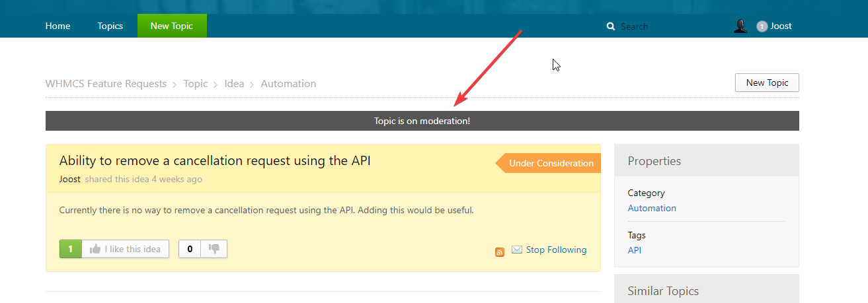Open the Joost username menu
Screen dimensions: 868x303
[x=781, y=26]
